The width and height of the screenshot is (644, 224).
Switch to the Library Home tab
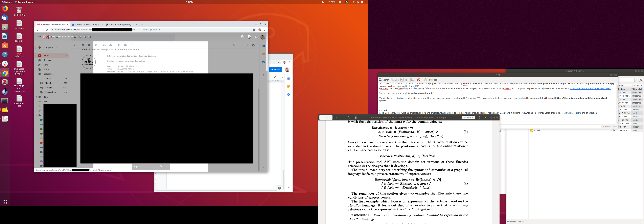(x=120, y=25)
